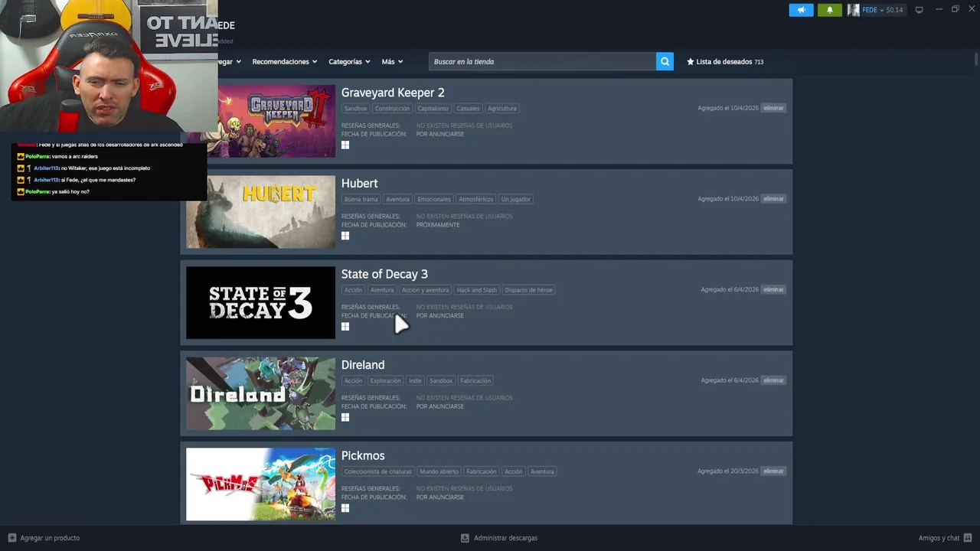Open the green notifications bell

point(829,10)
